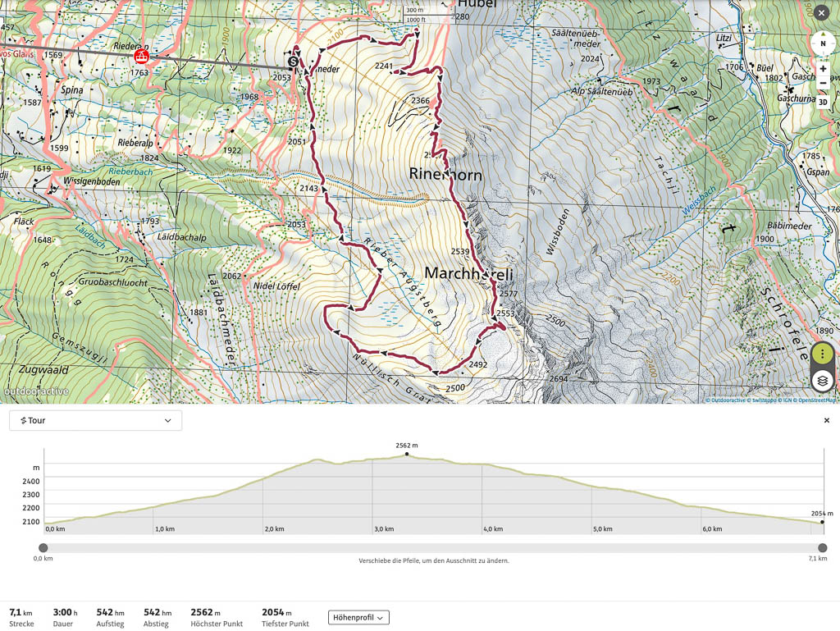Reset map orientation with north compass
Screen dimensions: 840x631
pyautogui.click(x=823, y=43)
